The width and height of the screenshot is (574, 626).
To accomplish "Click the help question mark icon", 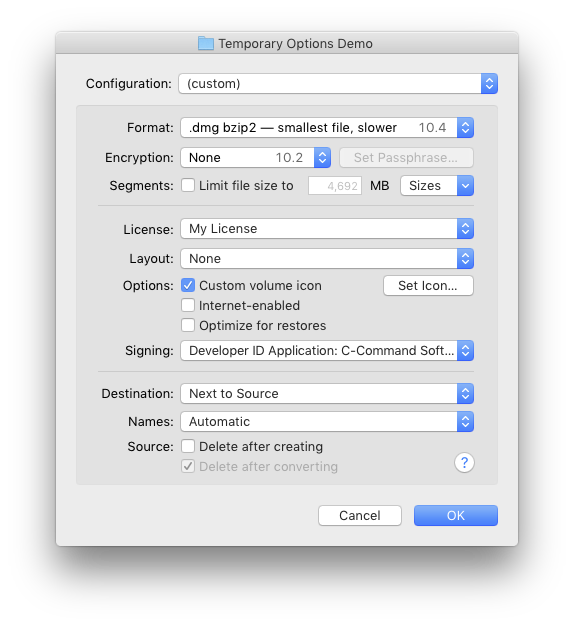I will (464, 463).
